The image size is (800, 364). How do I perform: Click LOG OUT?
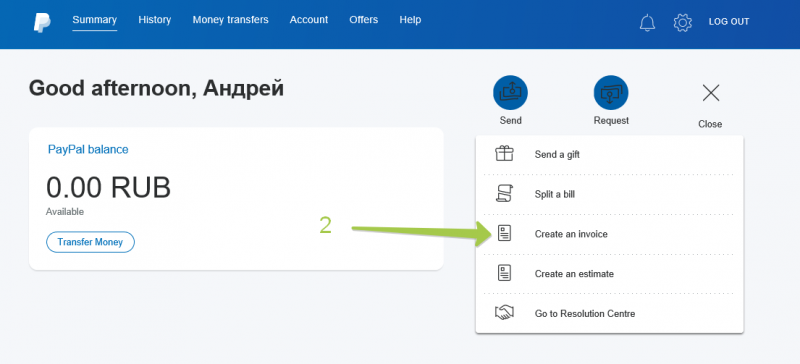(x=729, y=22)
